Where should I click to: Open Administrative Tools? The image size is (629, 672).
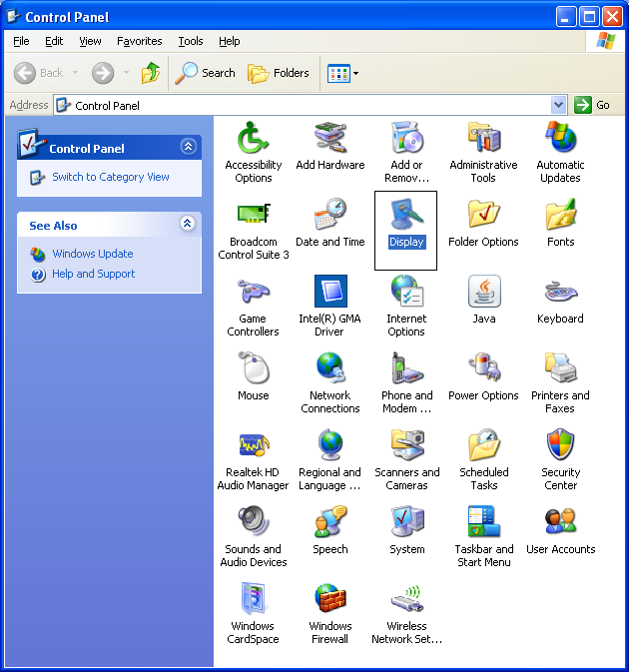tap(484, 138)
